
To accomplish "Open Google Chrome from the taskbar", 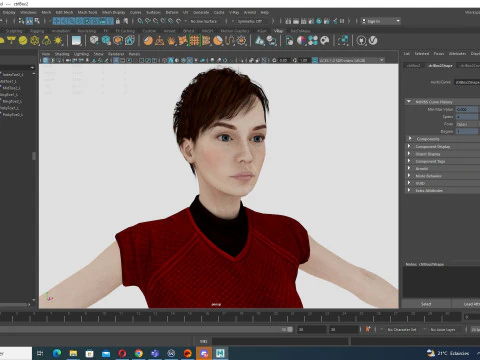I will (139, 353).
